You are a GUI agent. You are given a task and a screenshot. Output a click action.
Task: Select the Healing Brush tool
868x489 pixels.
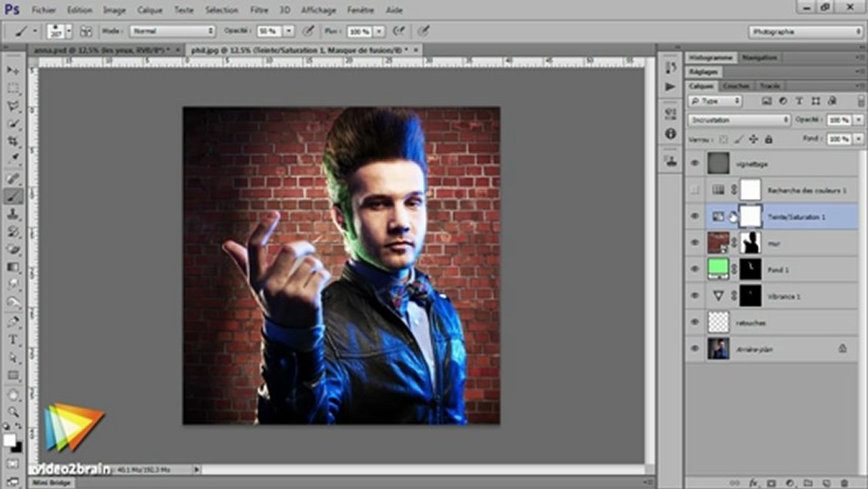click(14, 179)
